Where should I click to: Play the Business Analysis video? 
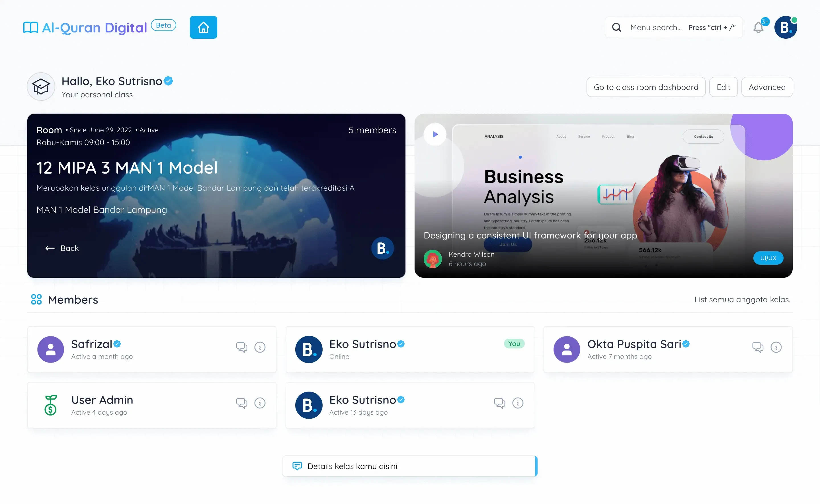(435, 134)
